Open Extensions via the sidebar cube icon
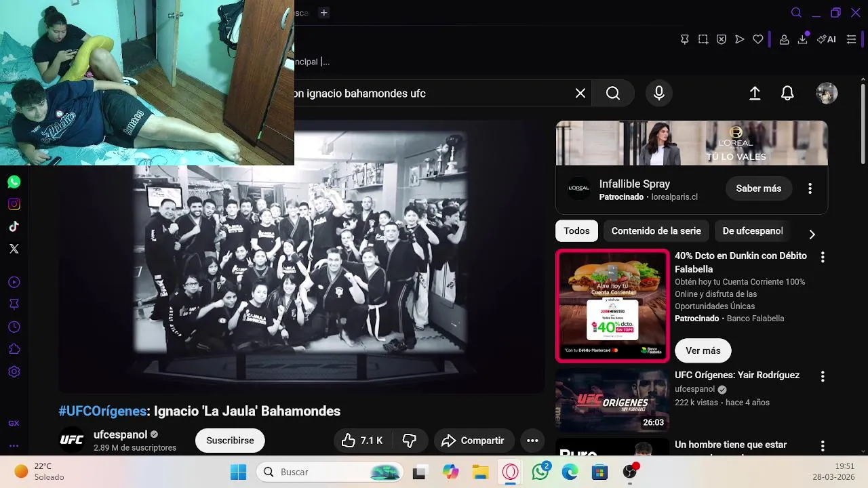 tap(14, 349)
